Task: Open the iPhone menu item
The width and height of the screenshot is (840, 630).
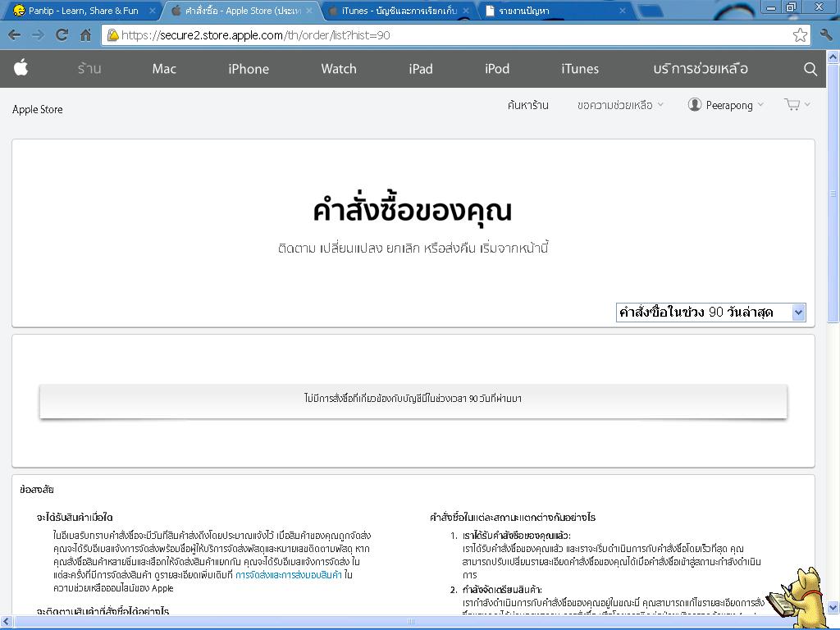Action: [x=249, y=69]
